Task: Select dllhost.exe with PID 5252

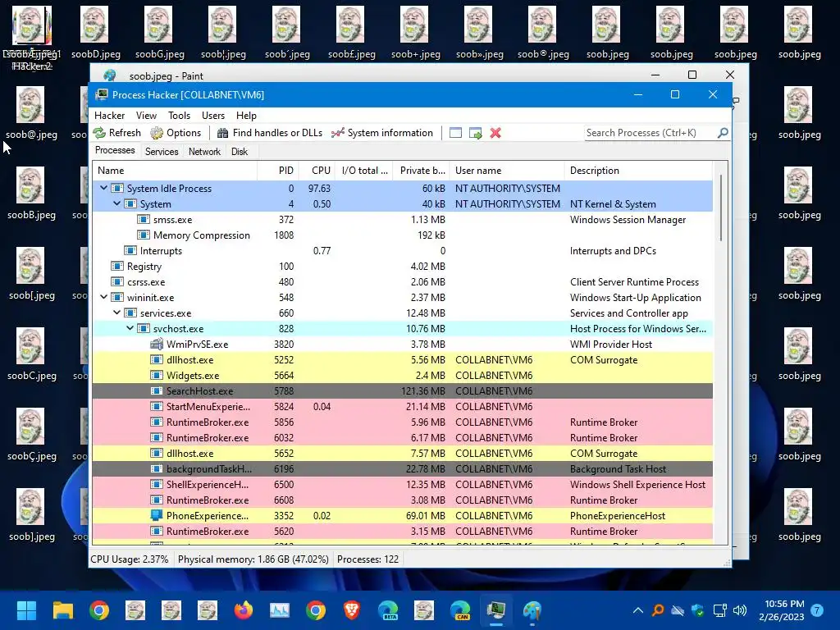Action: click(x=402, y=359)
